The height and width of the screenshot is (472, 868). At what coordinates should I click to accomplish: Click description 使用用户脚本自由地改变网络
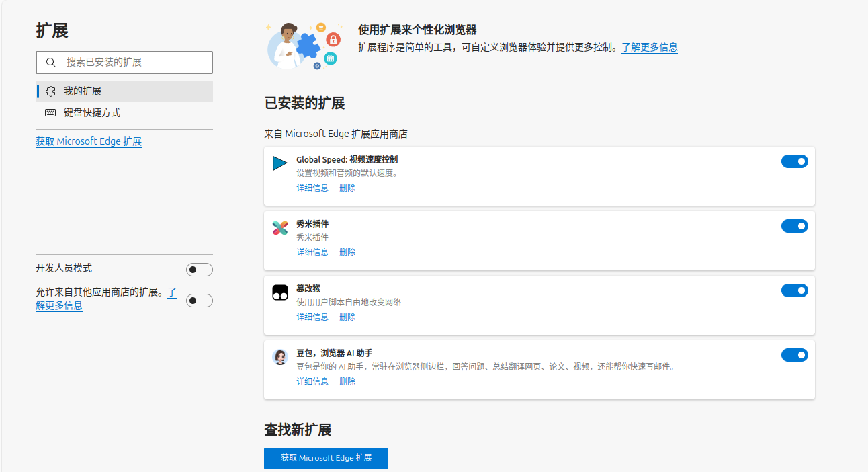(349, 302)
